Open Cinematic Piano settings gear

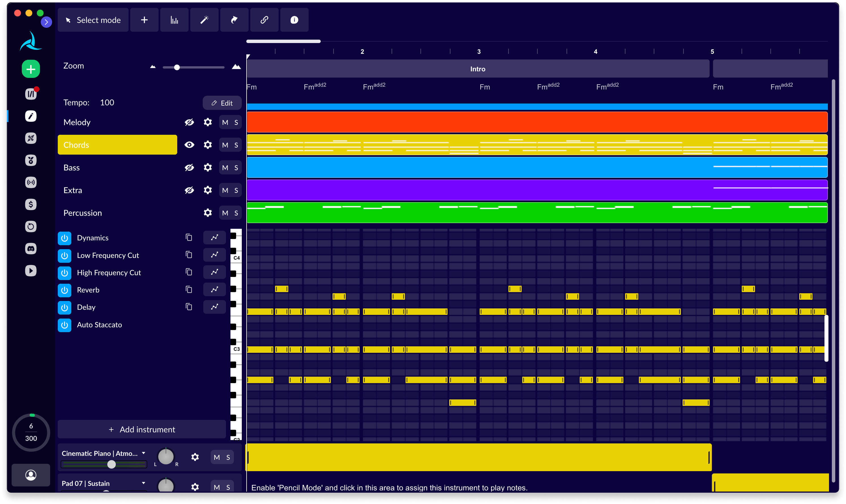pos(195,458)
